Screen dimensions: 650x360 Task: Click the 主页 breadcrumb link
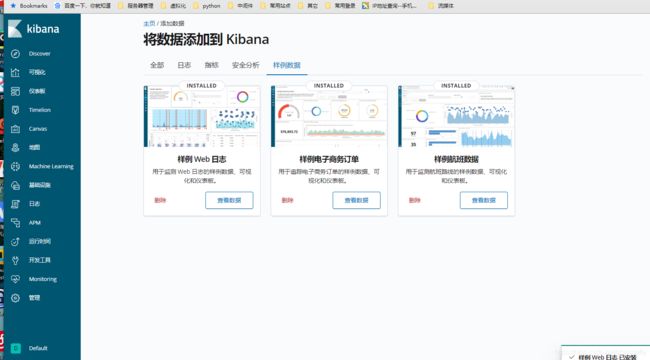149,24
